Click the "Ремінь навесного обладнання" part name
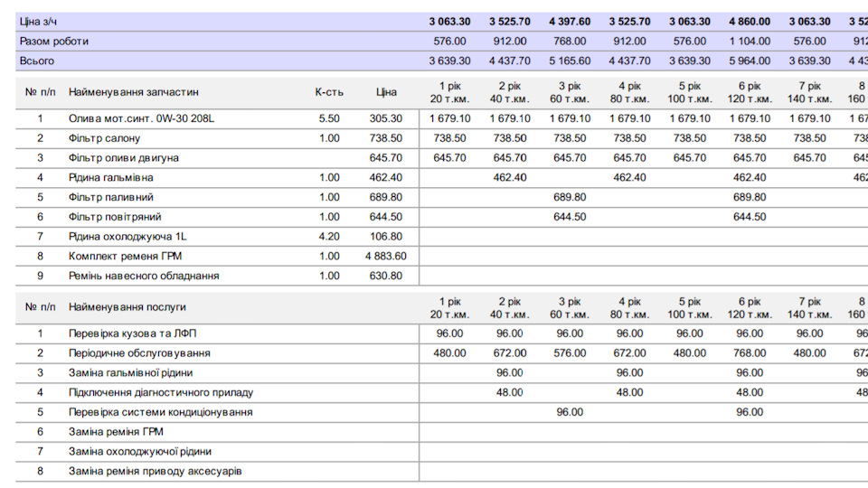 point(144,277)
